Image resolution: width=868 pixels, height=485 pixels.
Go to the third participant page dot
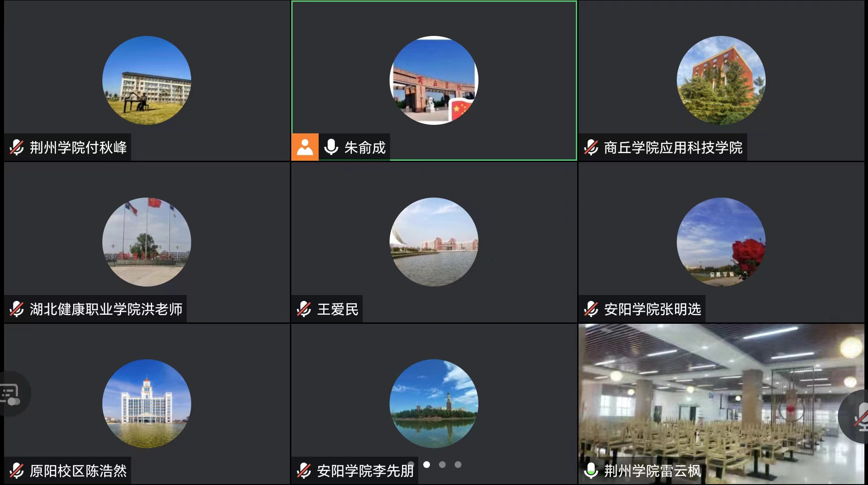tap(458, 464)
